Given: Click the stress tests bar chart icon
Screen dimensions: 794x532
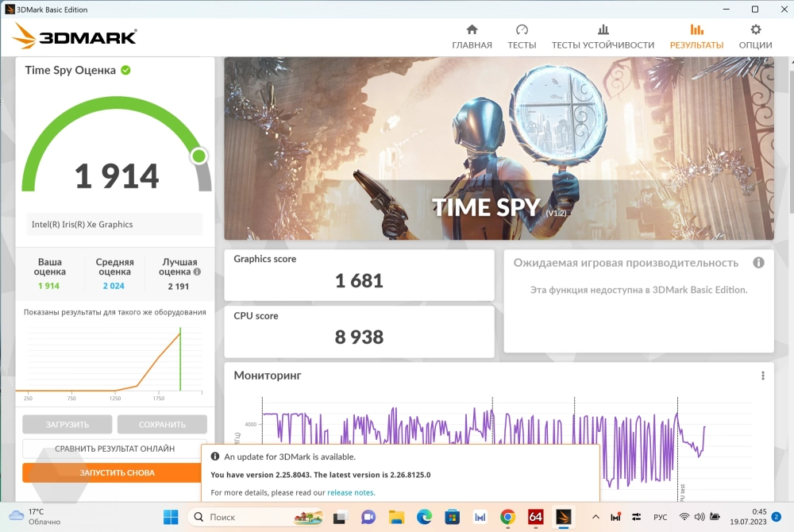Looking at the screenshot, I should (x=603, y=30).
